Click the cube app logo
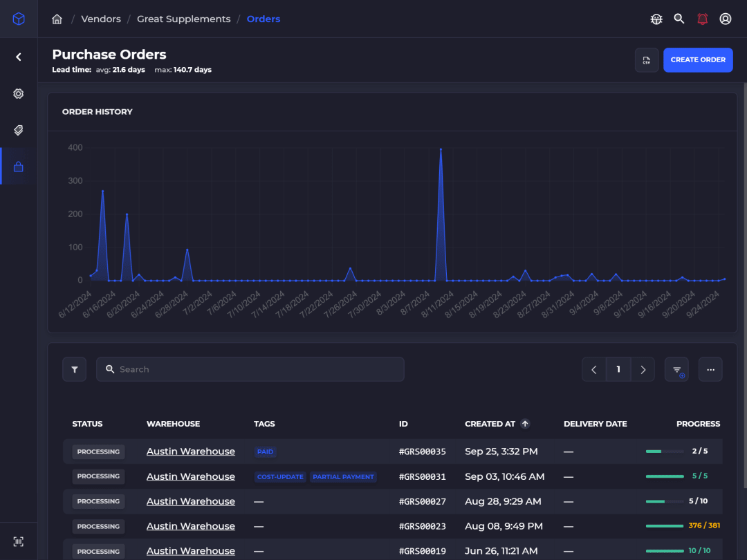This screenshot has height=560, width=747. pos(19,19)
